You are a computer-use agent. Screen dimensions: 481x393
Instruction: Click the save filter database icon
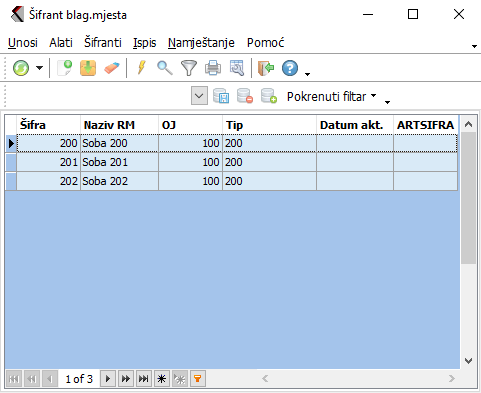click(221, 96)
